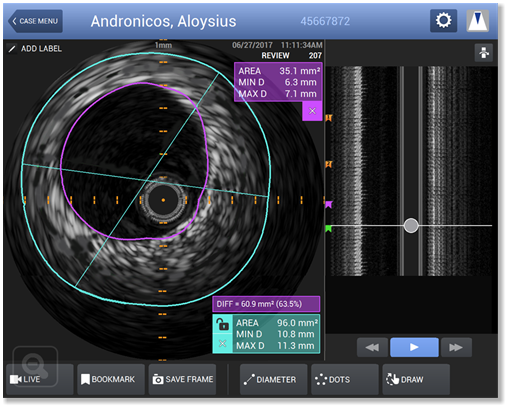This screenshot has width=511, height=411.
Task: Open the Case Menu back button
Action: 35,21
